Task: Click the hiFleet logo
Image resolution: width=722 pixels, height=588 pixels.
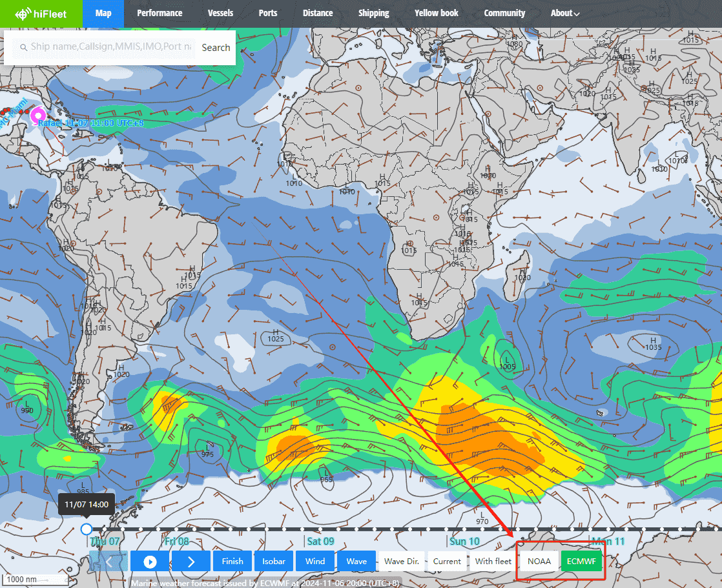Action: click(41, 14)
